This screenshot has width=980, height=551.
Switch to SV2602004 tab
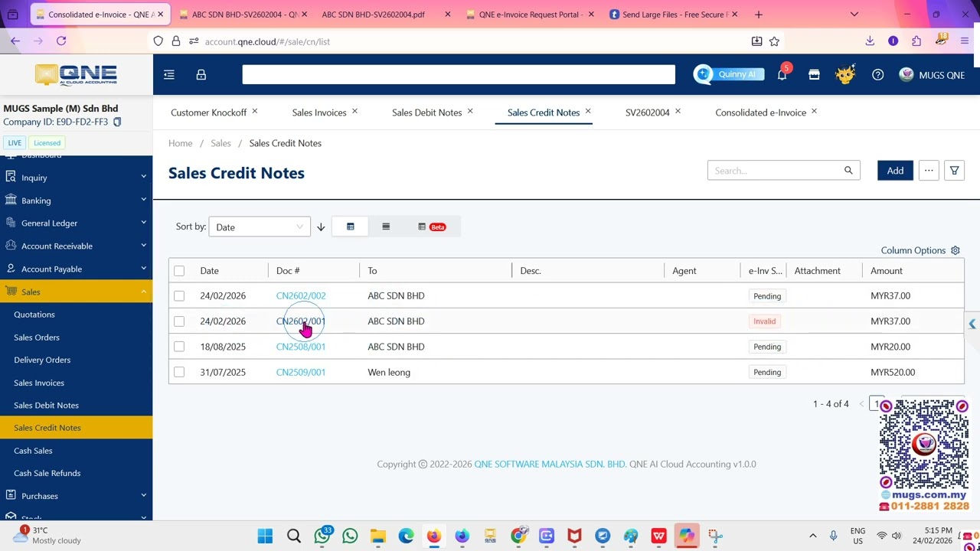(x=647, y=112)
